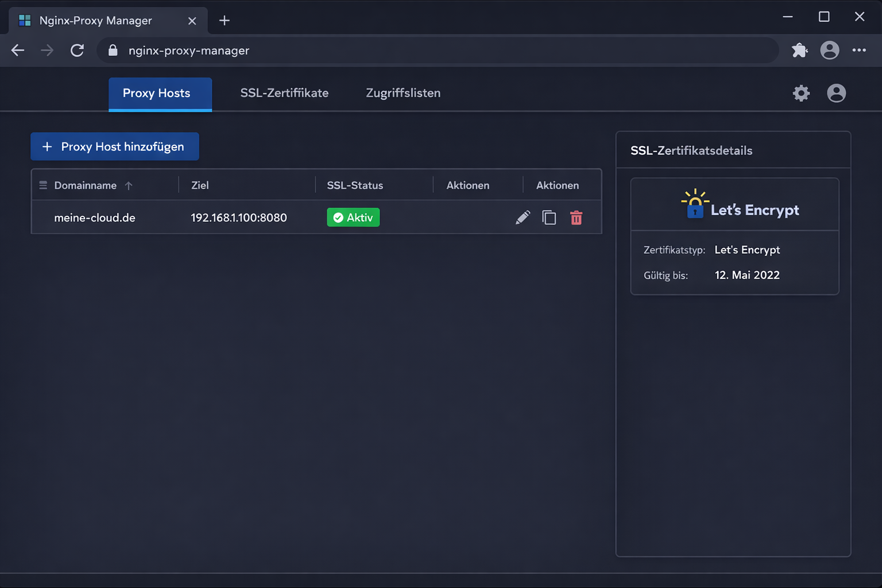Toggle sort direction on the Domainname column
Image resolution: width=882 pixels, height=588 pixels.
[x=129, y=185]
